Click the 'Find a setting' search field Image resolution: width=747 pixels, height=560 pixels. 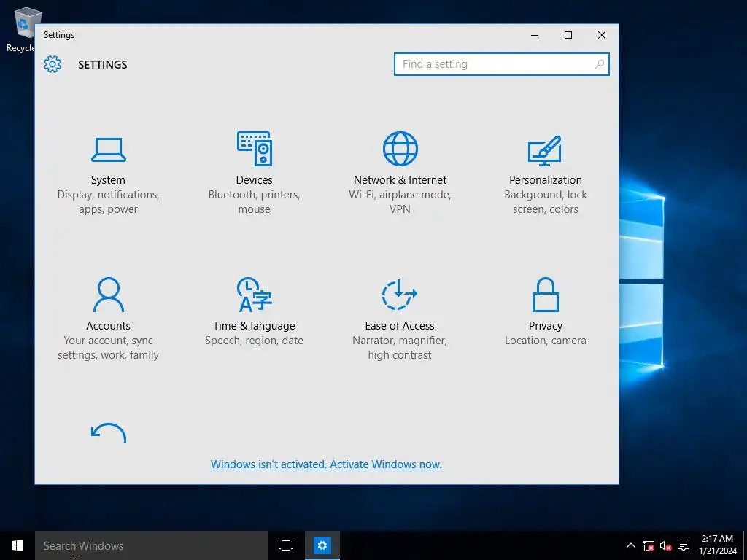(502, 64)
